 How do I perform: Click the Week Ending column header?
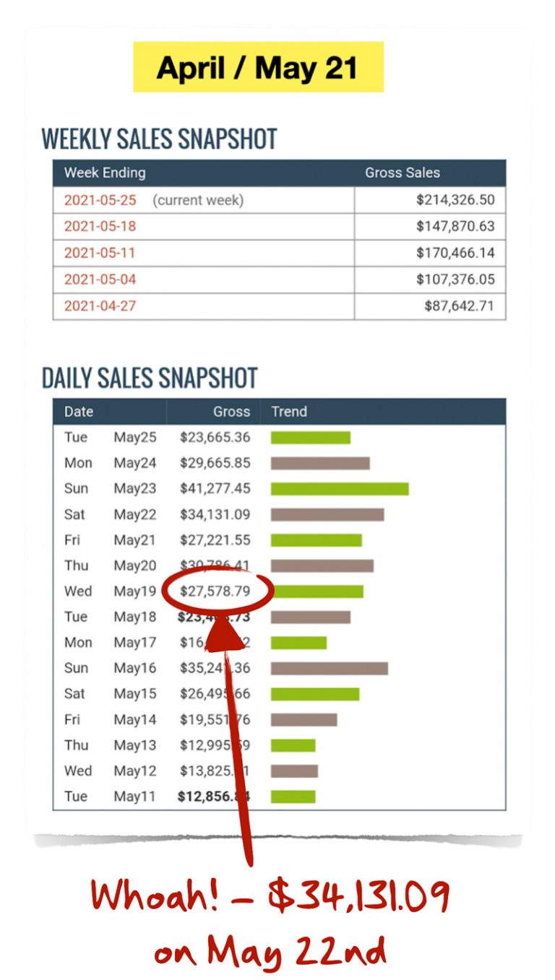105,173
